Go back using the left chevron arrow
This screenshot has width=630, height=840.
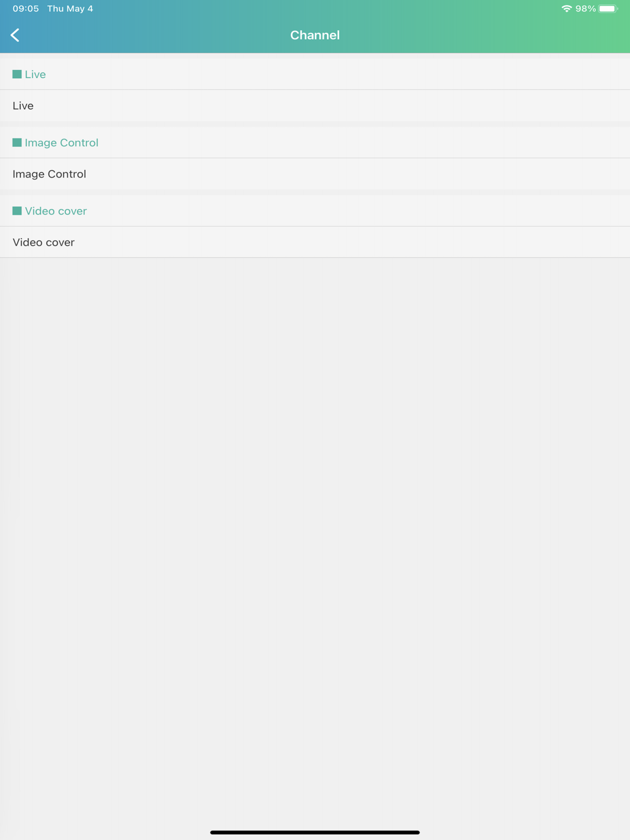(15, 35)
